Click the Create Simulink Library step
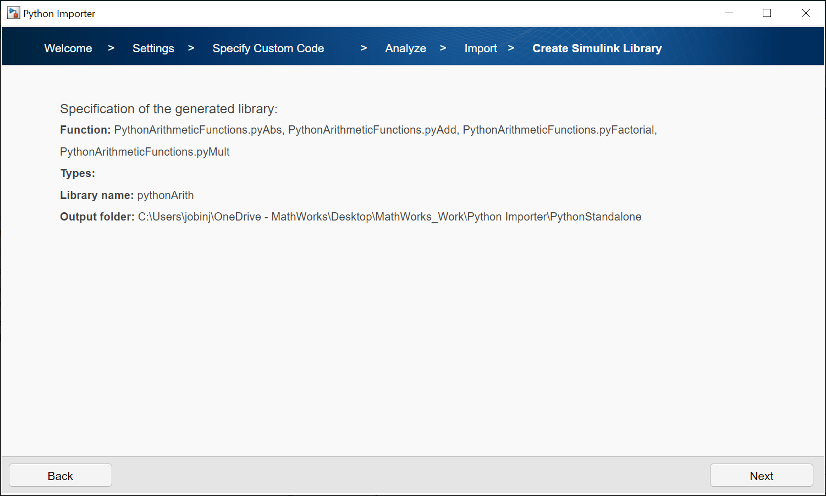826x496 pixels. [596, 48]
